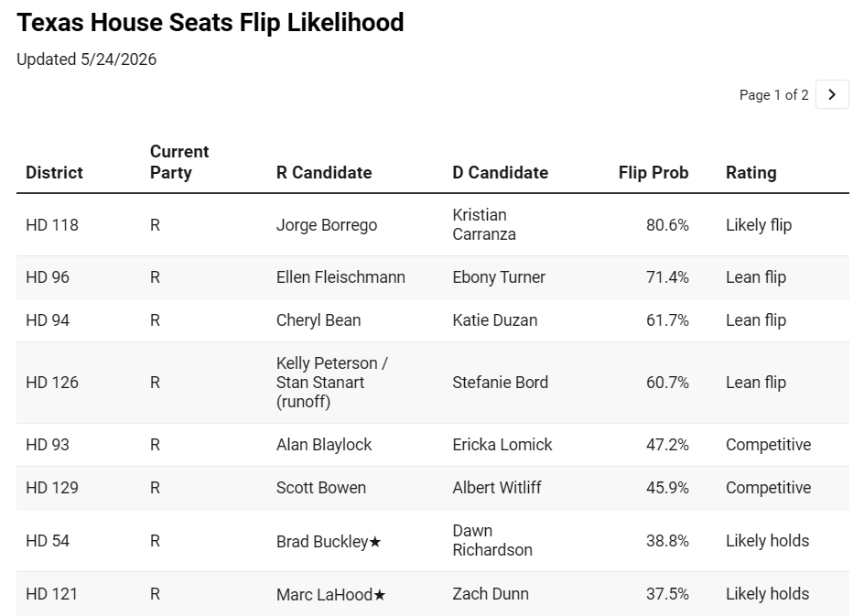Click the star beside Brad Buckley
Image resolution: width=864 pixels, height=616 pixels.
pyautogui.click(x=375, y=542)
